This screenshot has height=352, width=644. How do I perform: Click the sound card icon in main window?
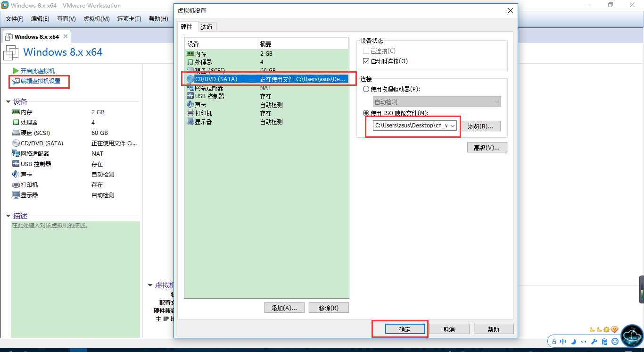coord(16,174)
